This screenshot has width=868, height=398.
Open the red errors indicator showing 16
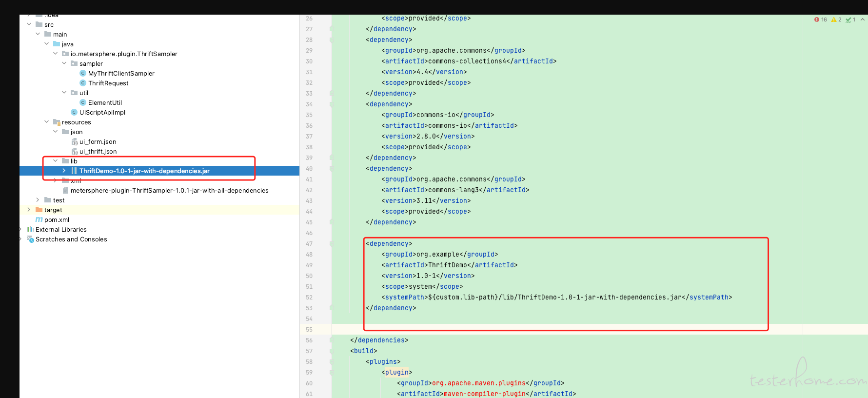pos(821,20)
